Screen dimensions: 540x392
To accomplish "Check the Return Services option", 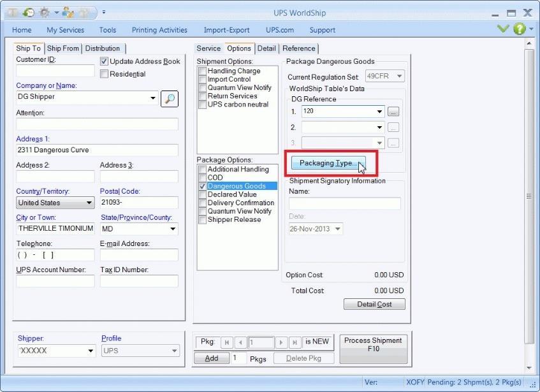I will tap(203, 96).
